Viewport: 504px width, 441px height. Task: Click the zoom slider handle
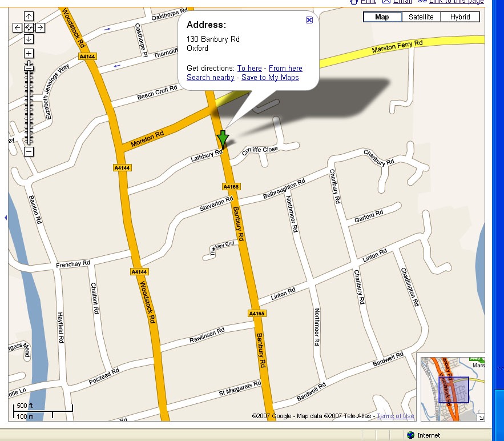coord(29,67)
